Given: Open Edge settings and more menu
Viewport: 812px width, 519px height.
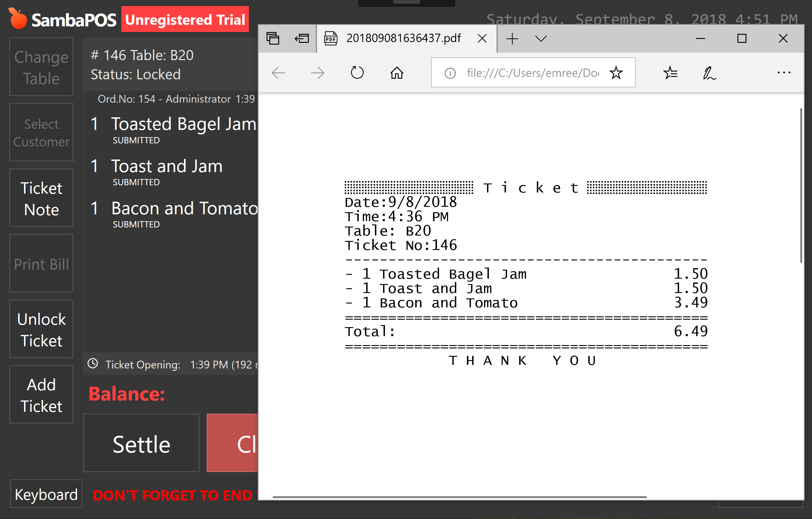Looking at the screenshot, I should (x=784, y=72).
